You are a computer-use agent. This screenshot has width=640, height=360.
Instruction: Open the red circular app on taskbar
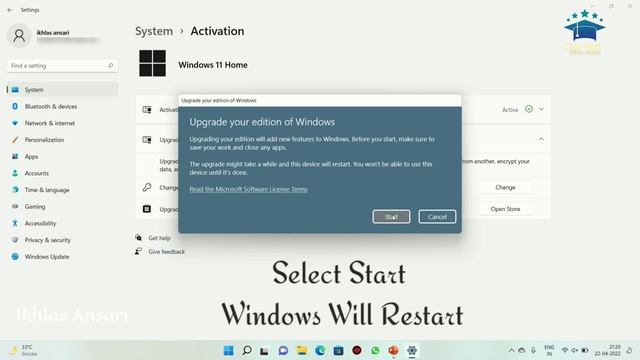pyautogui.click(x=357, y=351)
